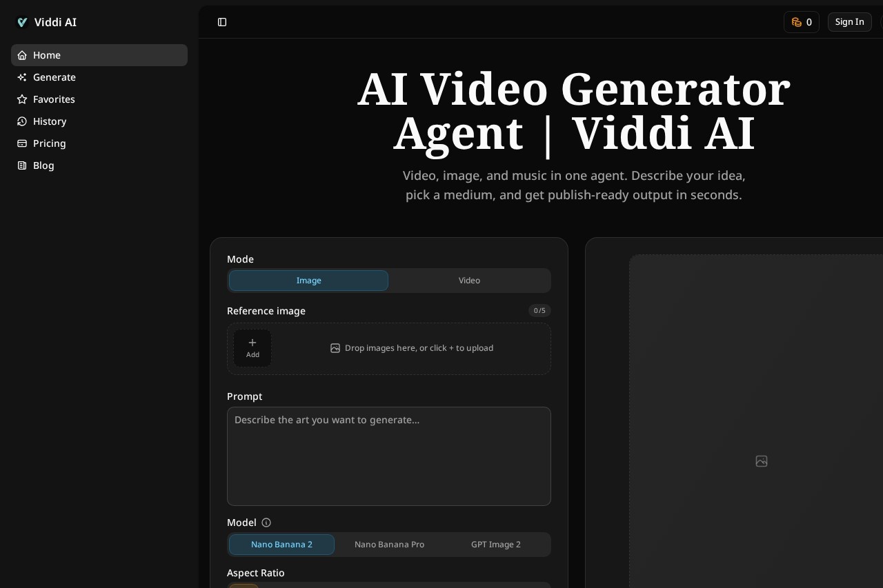Click the reference image drop zone text
This screenshot has height=588, width=883.
[x=419, y=348]
